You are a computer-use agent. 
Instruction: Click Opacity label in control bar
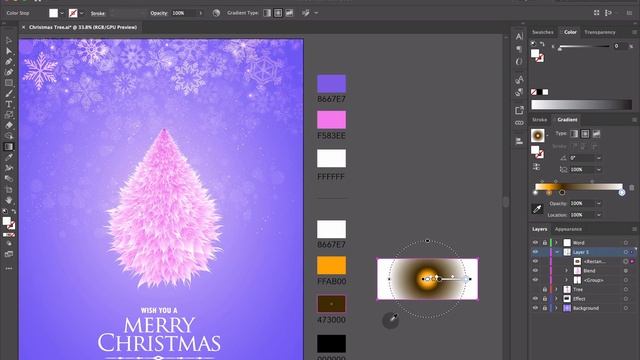159,13
